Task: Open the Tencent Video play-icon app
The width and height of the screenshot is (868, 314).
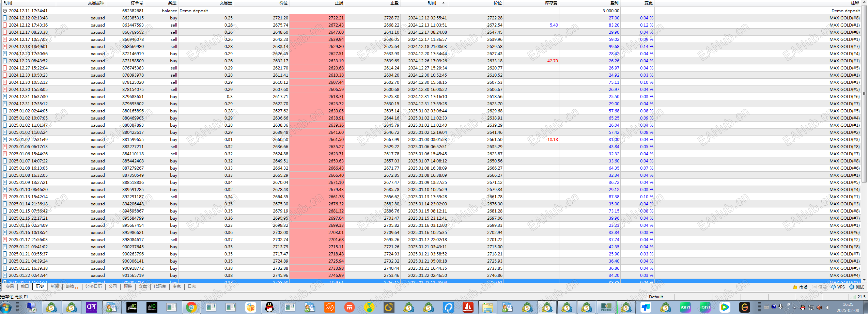Action: [x=725, y=307]
